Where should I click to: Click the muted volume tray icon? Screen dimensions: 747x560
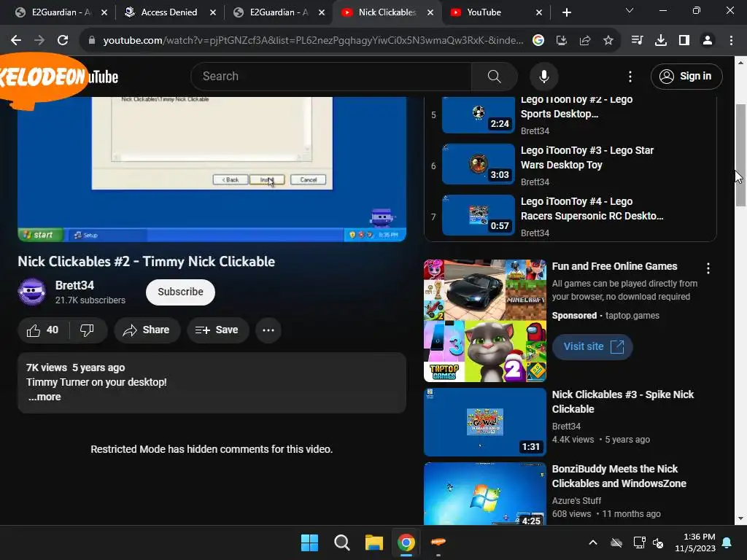point(659,542)
